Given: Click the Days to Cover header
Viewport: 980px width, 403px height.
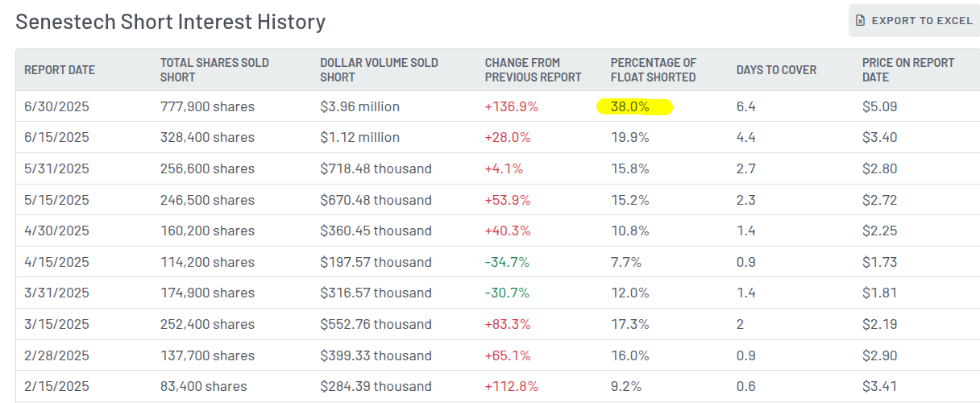Looking at the screenshot, I should click(776, 70).
